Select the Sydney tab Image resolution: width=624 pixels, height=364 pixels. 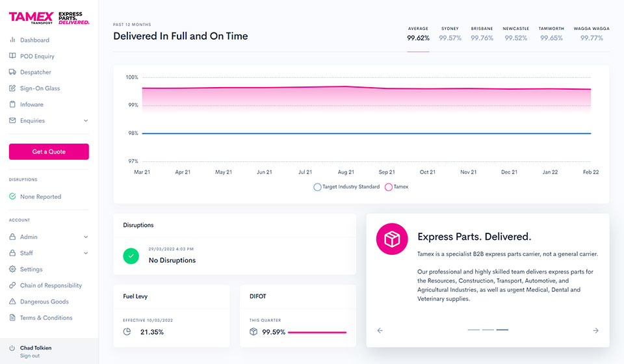click(x=450, y=34)
